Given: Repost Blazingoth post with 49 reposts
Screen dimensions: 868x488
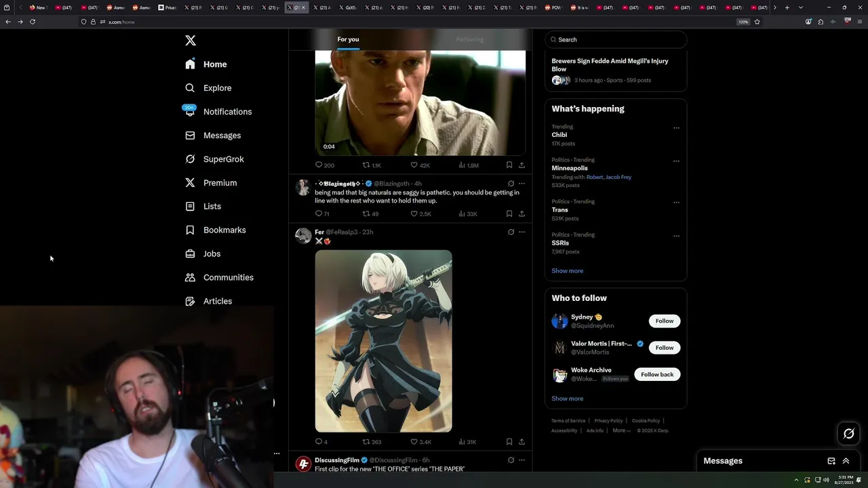Looking at the screenshot, I should pyautogui.click(x=370, y=214).
